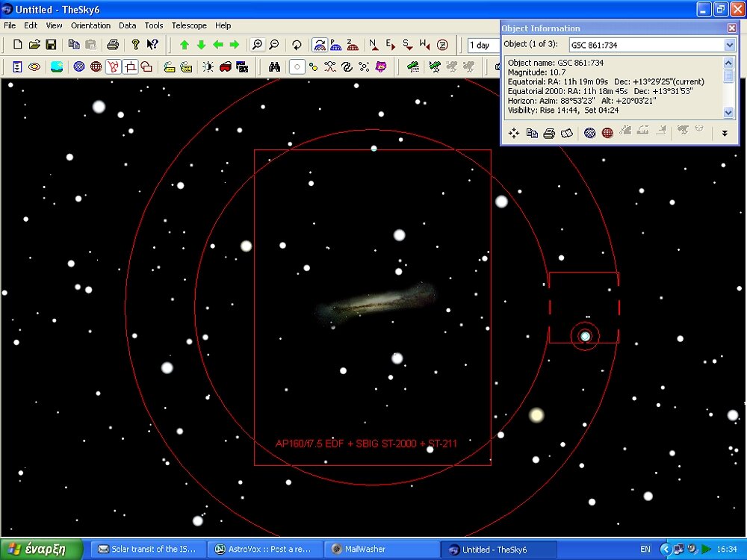This screenshot has width=747, height=560.
Task: Open the Orientation menu
Action: coord(90,25)
